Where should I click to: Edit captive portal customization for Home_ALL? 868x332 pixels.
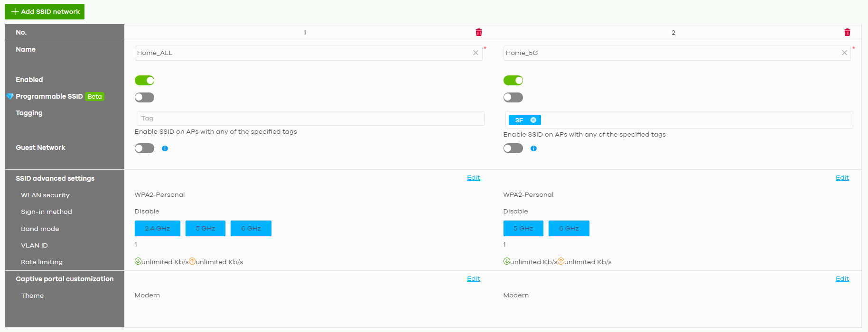[474, 279]
